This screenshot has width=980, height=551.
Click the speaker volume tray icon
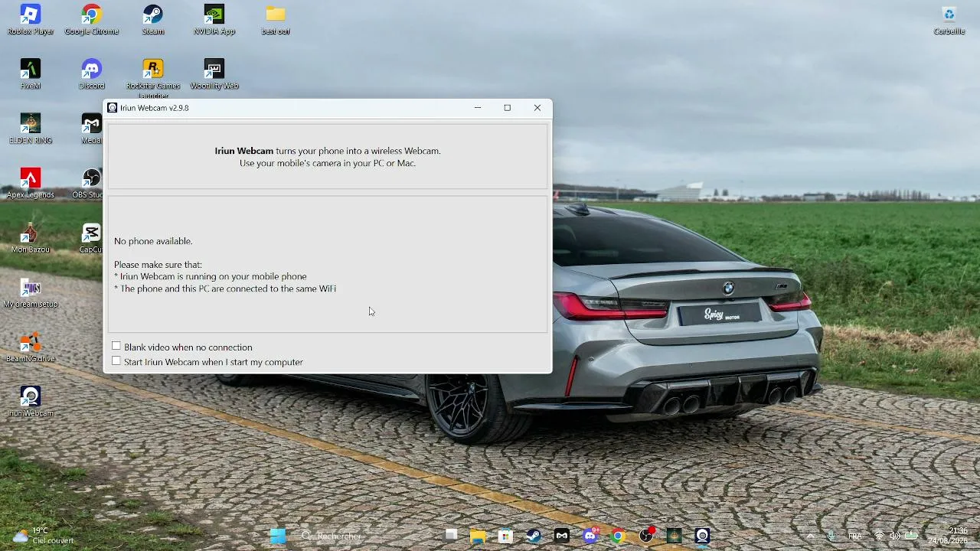(894, 536)
